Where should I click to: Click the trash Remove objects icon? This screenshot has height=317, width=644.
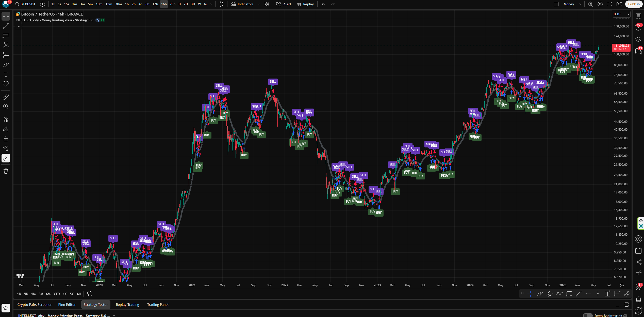[x=6, y=171]
